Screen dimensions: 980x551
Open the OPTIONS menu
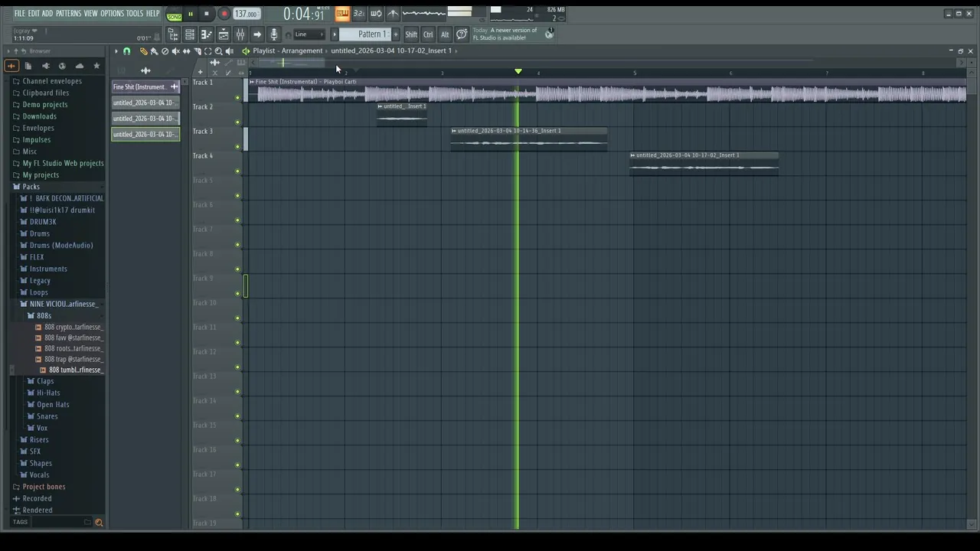click(112, 13)
